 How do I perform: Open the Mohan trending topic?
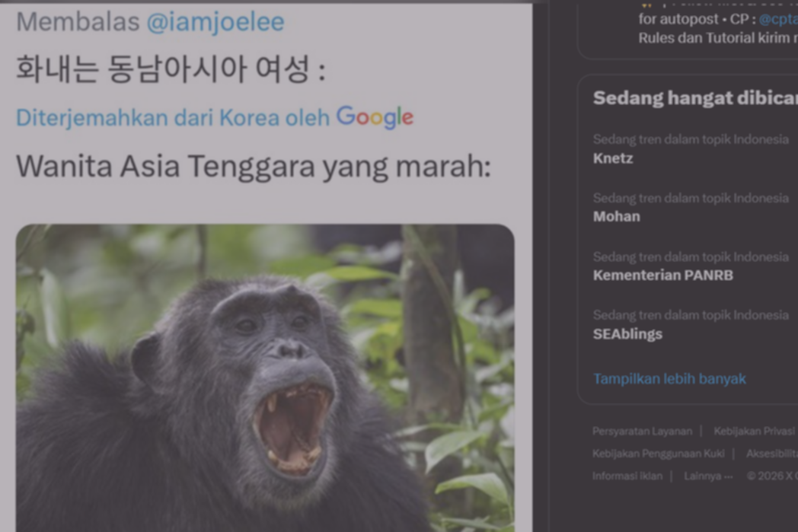pos(616,216)
